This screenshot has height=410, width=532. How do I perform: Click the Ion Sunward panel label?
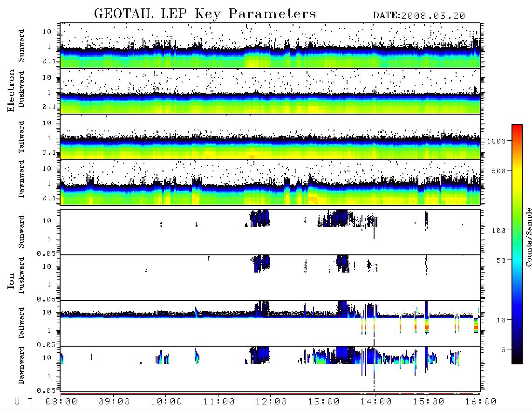pyautogui.click(x=21, y=232)
